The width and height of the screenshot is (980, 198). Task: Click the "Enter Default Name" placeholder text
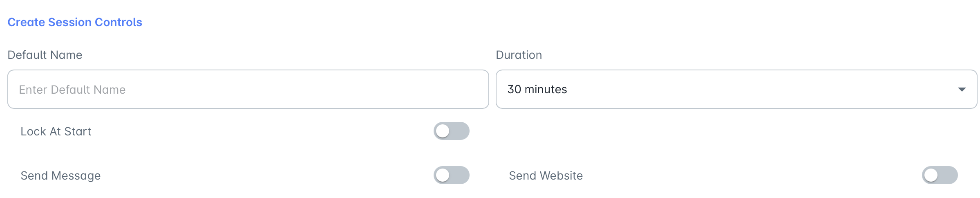click(72, 90)
